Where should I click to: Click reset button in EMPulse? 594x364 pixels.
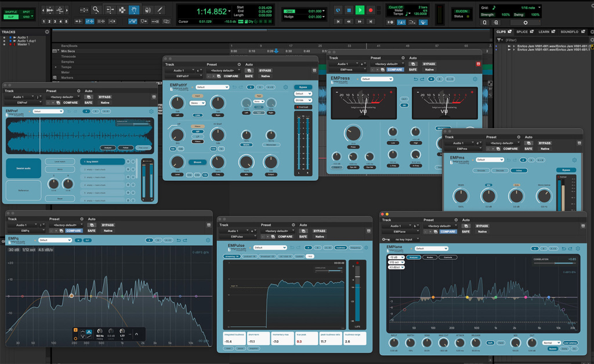pos(228,348)
